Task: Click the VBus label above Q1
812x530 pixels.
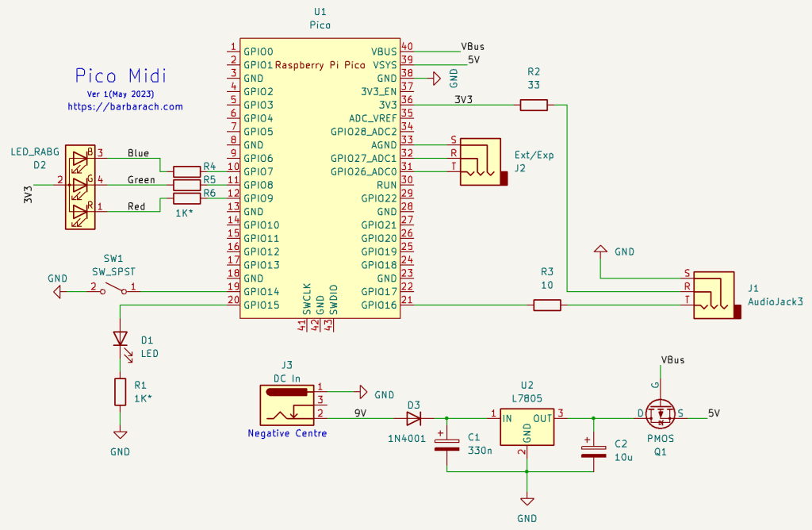Action: coord(672,360)
